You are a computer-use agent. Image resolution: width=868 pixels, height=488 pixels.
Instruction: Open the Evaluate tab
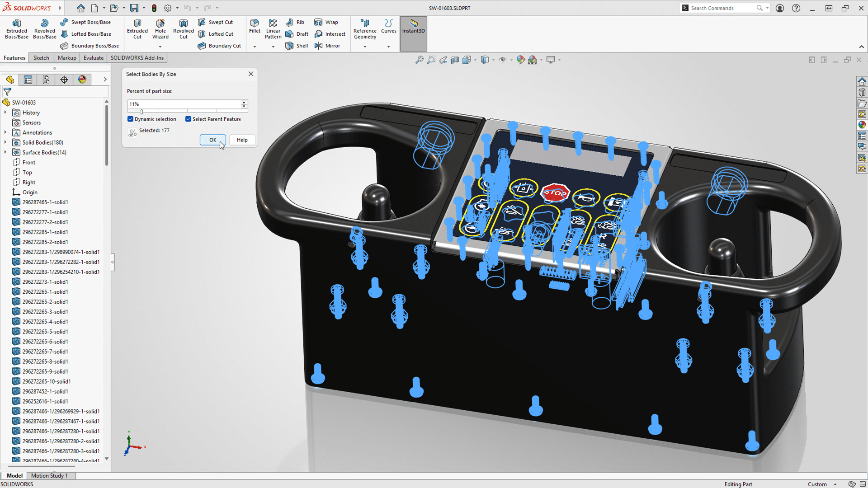93,58
